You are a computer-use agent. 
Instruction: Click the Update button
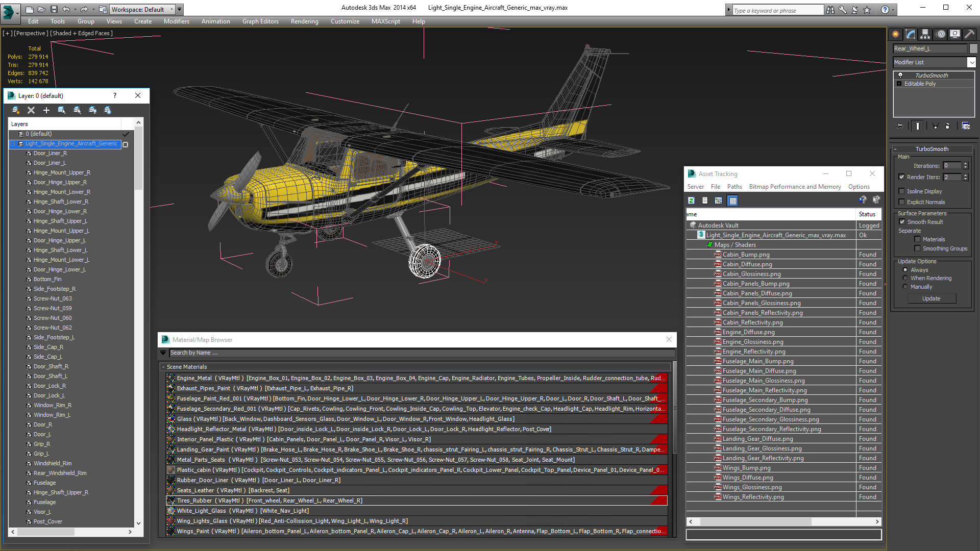click(932, 298)
